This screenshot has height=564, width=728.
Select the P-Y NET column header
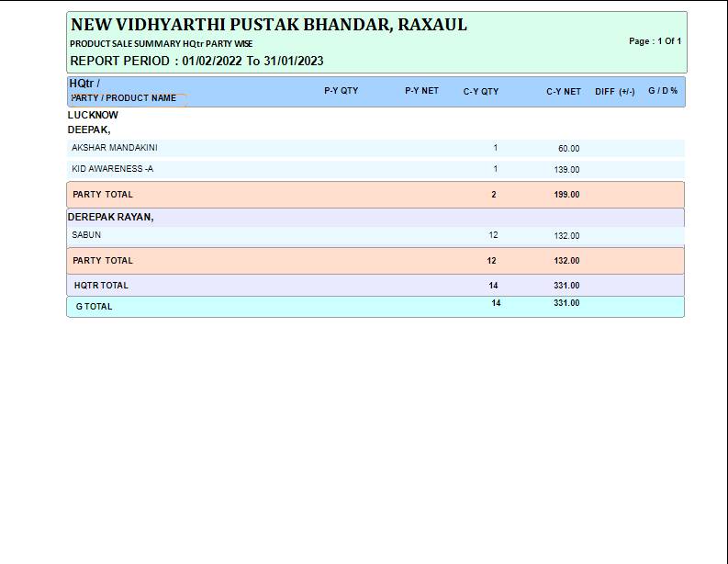(x=421, y=91)
